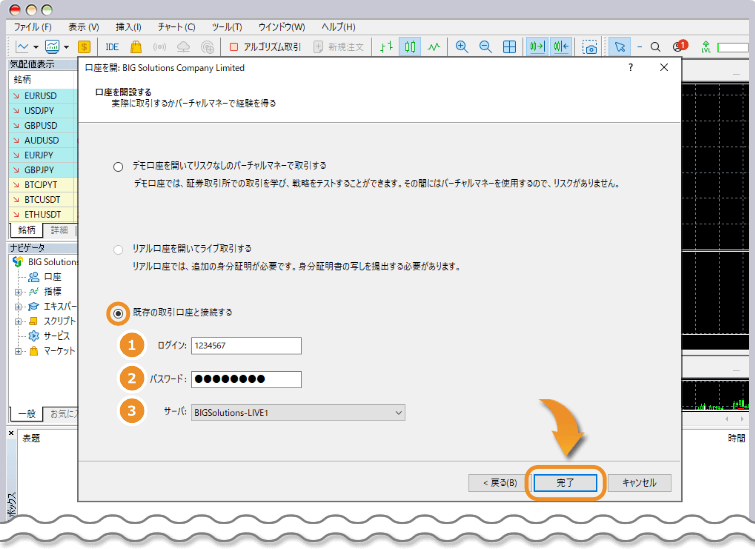Toggle chart auto scroll icon
Screen dimensions: 755x549
pyautogui.click(x=537, y=47)
